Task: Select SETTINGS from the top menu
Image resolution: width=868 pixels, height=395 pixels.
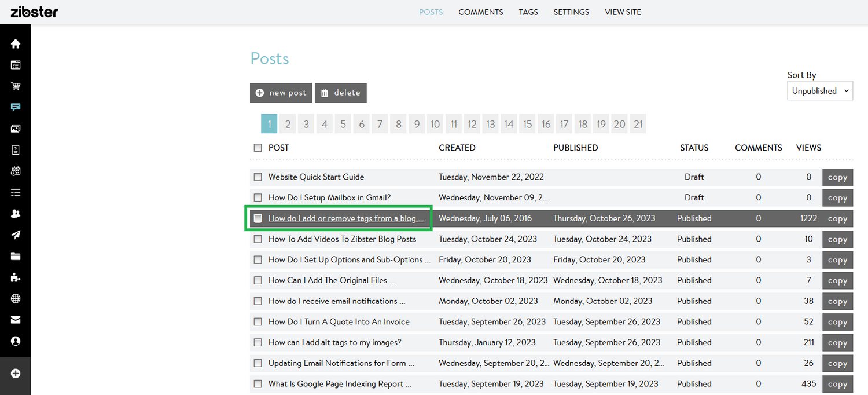Action: pos(571,12)
